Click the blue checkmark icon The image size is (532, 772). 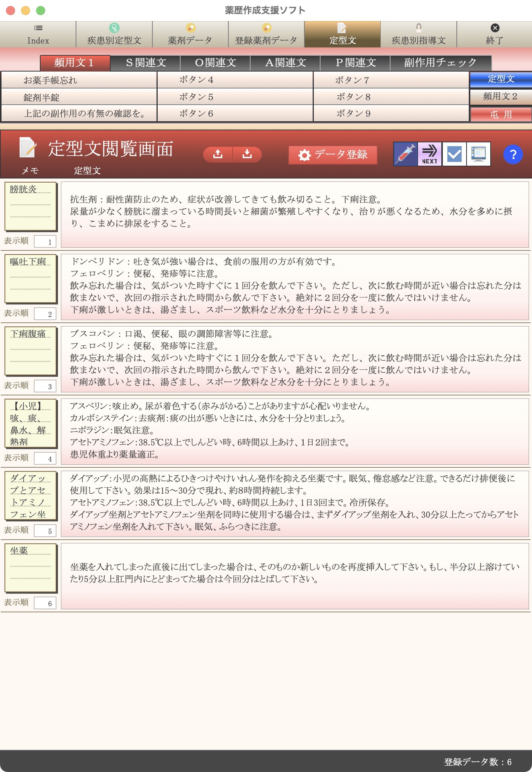[x=454, y=154]
